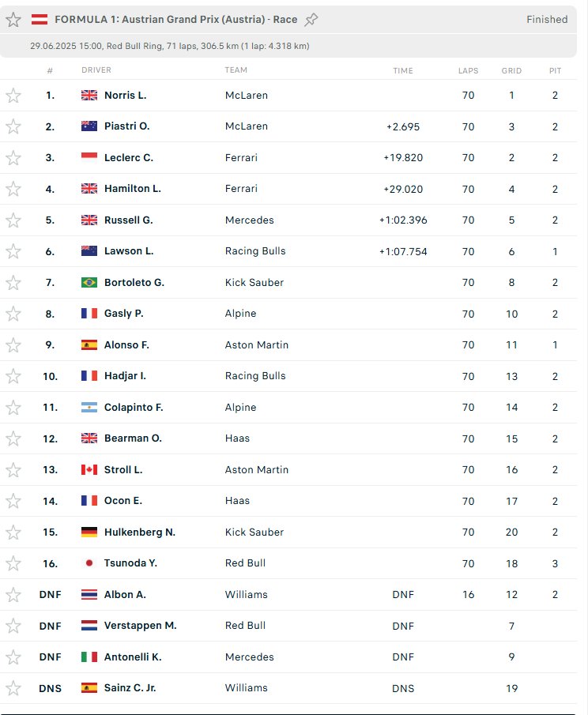Click the PIT column header
588x715 pixels.
[555, 70]
